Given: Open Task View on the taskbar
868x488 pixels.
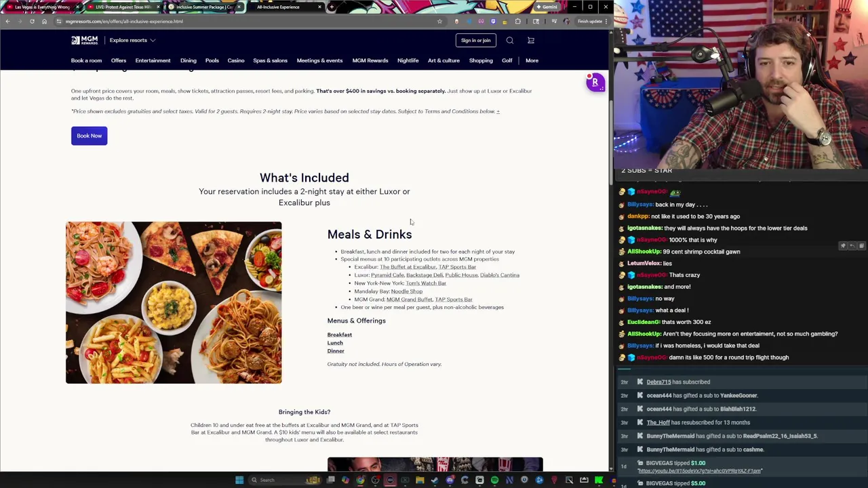Looking at the screenshot, I should click(330, 480).
